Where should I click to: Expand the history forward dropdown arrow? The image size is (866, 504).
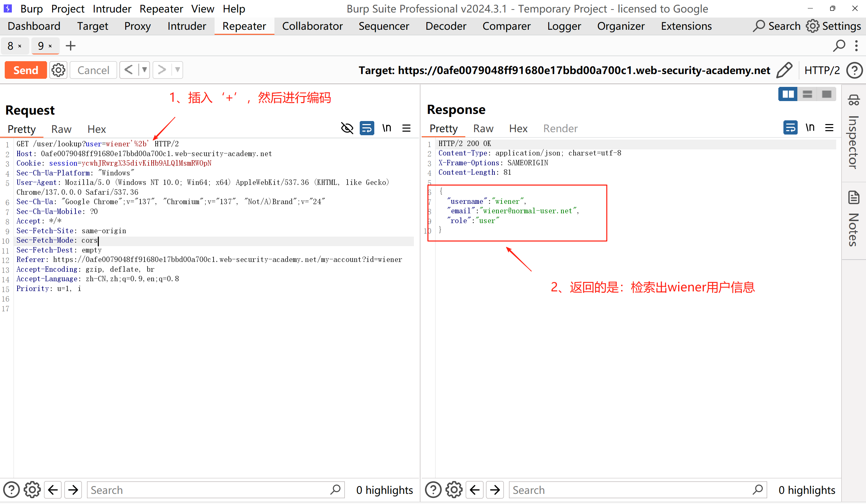[177, 70]
